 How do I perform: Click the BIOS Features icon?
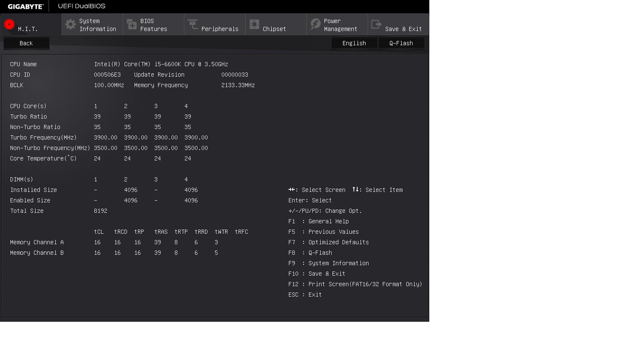click(x=131, y=24)
